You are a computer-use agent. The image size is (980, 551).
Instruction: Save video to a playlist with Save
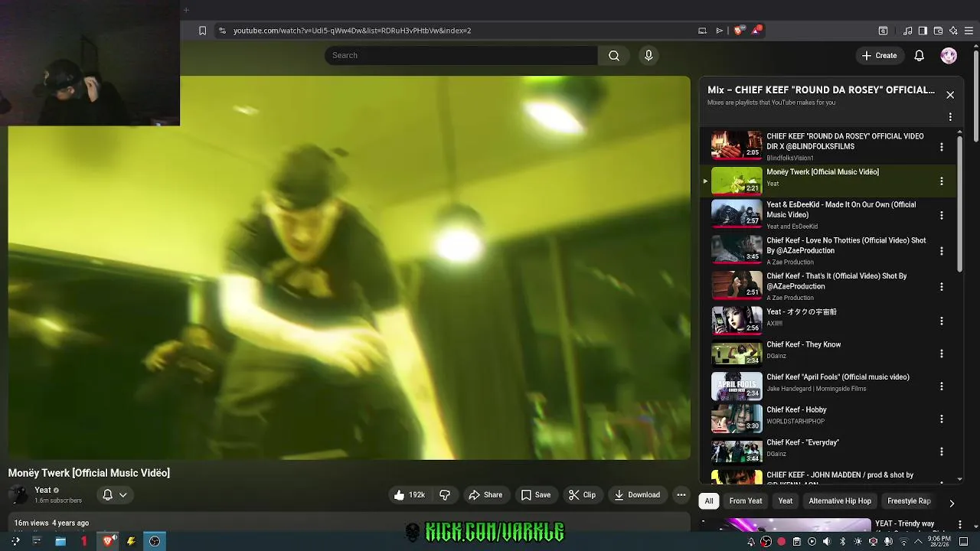[536, 495]
